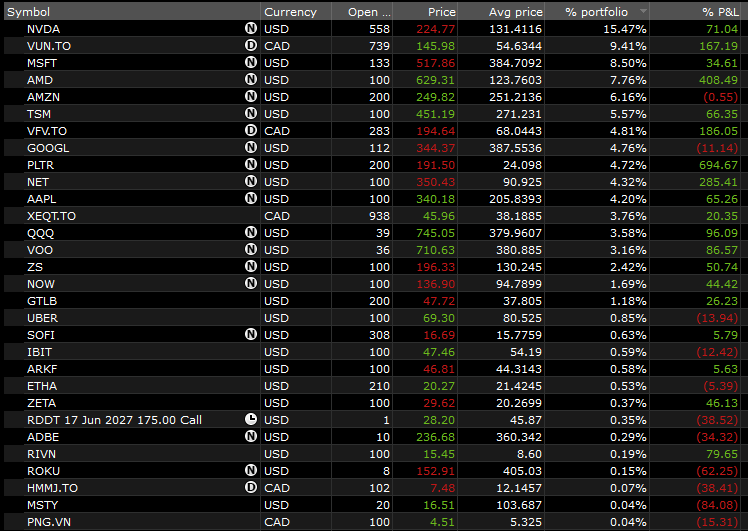Click the N badge icon beside AMD
This screenshot has width=748, height=531.
pos(251,80)
